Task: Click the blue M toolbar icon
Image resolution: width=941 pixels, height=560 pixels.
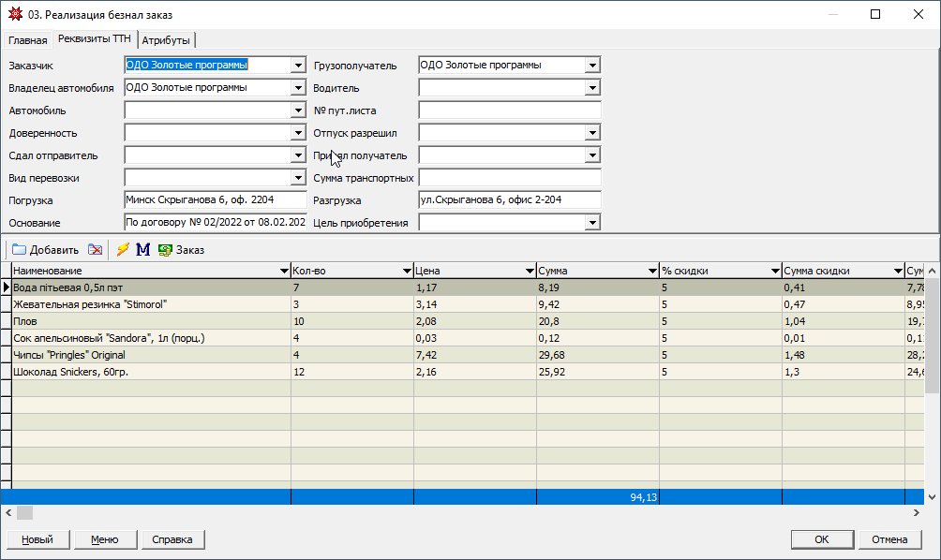Action: tap(142, 250)
